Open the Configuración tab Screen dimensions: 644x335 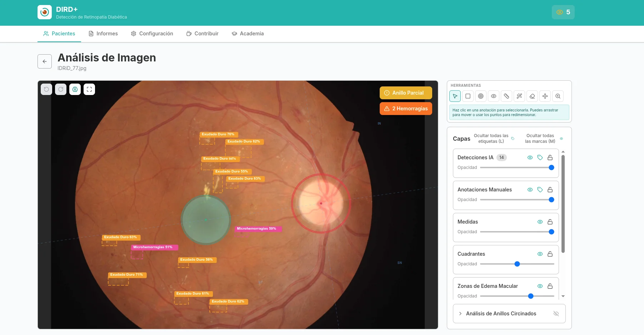152,34
